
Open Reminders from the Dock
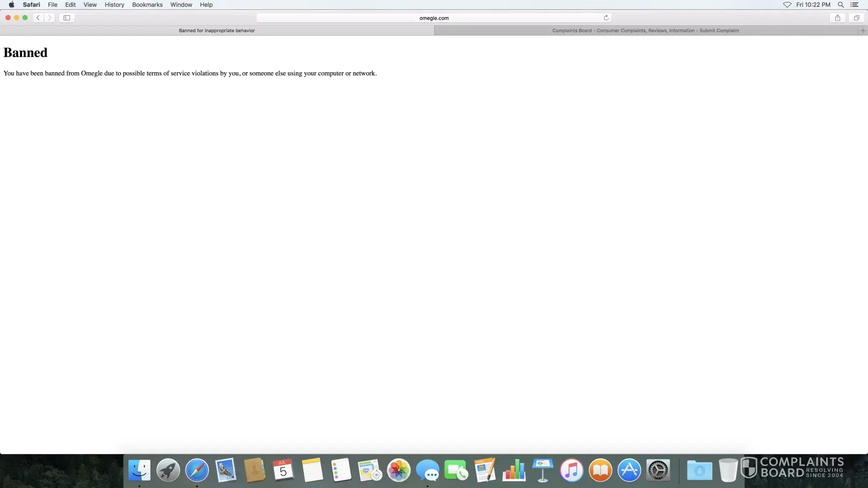coord(341,470)
